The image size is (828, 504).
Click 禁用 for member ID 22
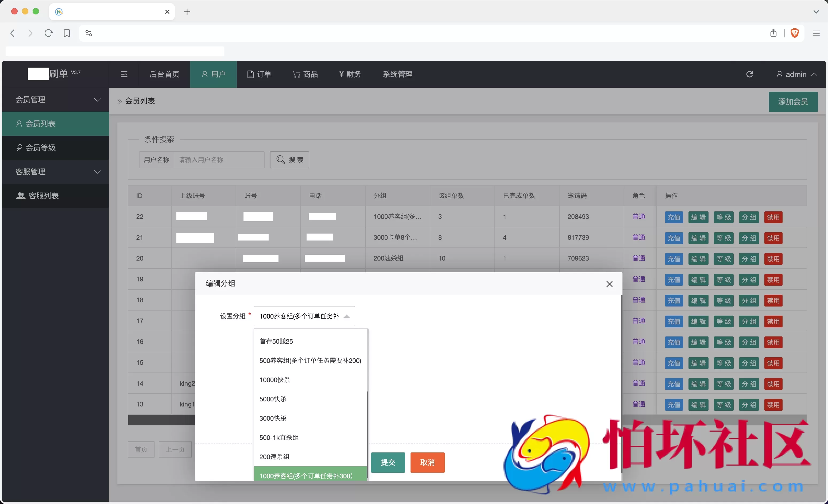click(x=773, y=217)
